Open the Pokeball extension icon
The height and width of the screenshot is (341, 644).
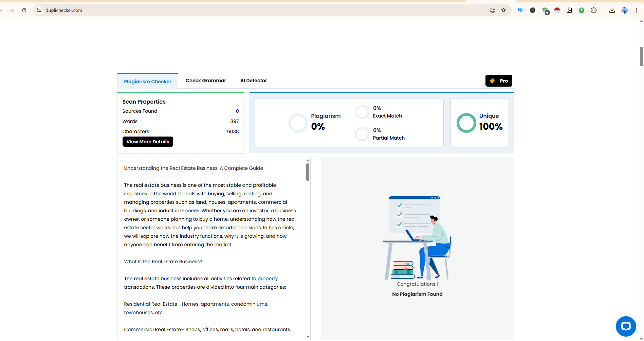point(557,10)
